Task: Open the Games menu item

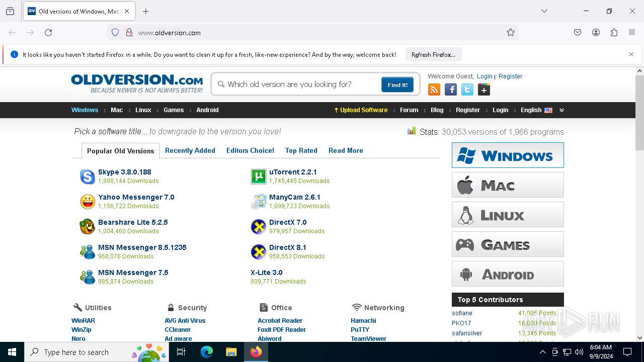Action: [174, 110]
